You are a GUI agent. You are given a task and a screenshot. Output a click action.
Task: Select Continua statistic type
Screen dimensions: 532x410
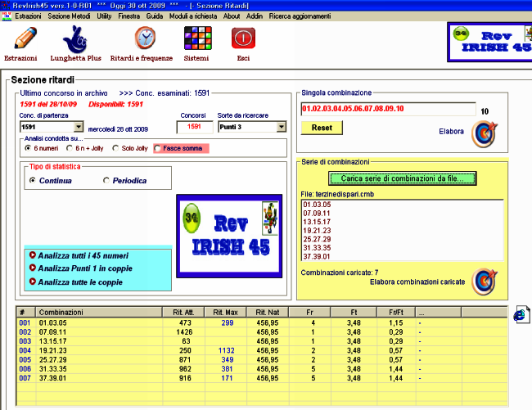pos(33,180)
